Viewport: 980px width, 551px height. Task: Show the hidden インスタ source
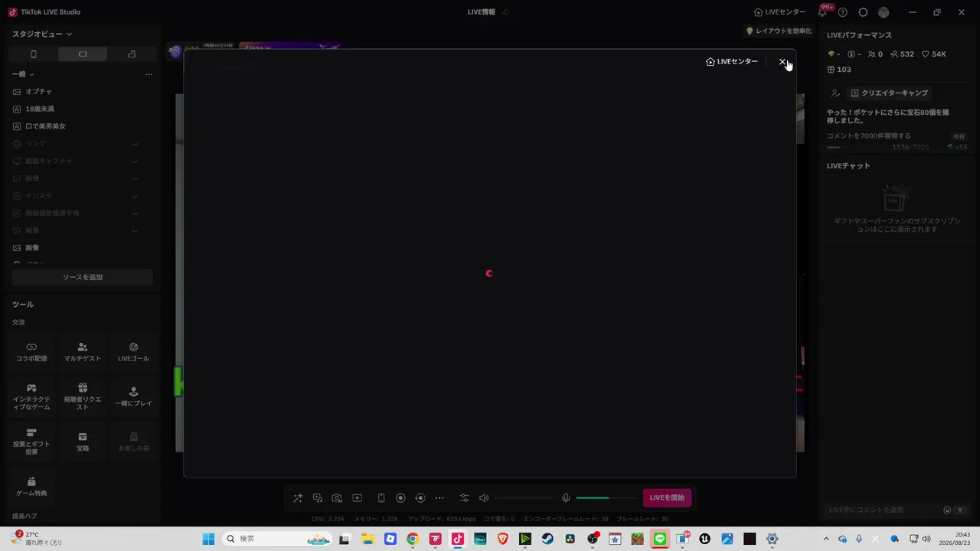click(135, 195)
